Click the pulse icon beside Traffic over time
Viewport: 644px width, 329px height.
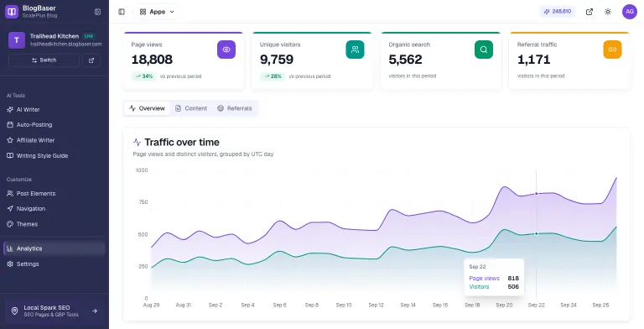click(138, 143)
